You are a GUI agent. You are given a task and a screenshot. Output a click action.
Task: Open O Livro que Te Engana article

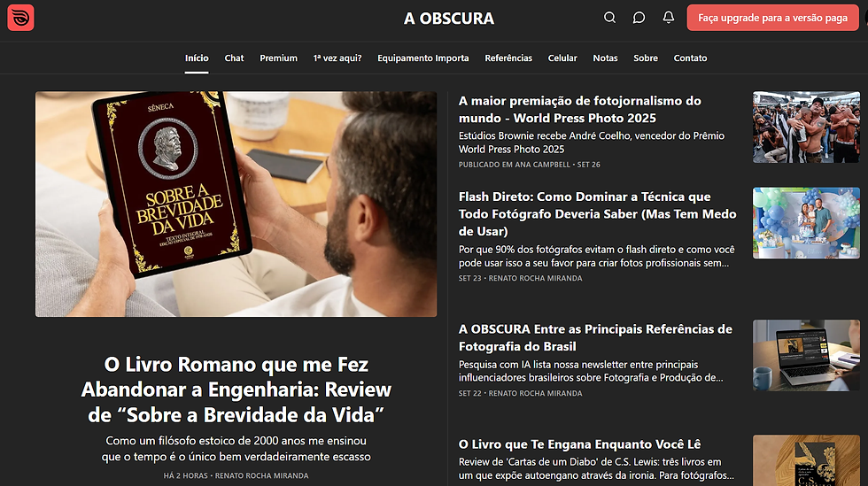579,444
